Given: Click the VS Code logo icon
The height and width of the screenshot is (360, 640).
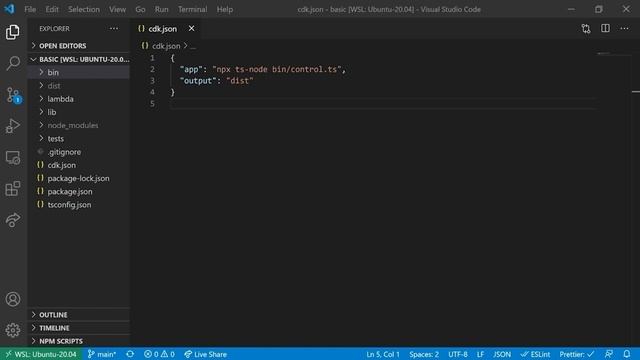Looking at the screenshot, I should [9, 9].
